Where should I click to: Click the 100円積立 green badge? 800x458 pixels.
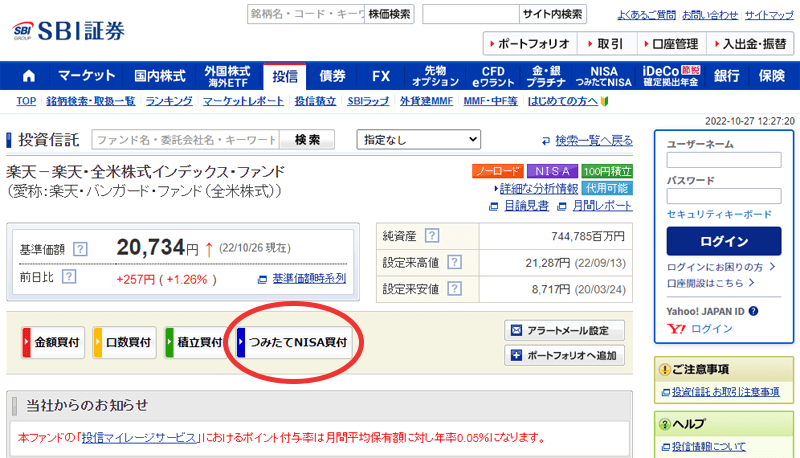[x=607, y=171]
